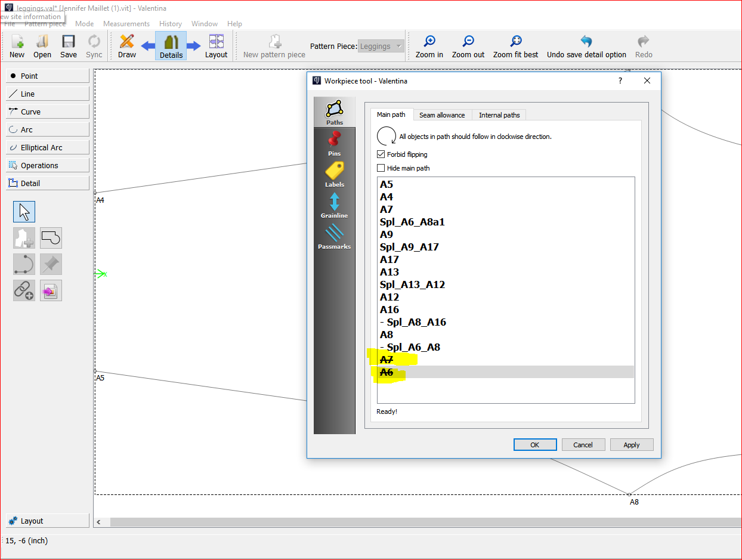The width and height of the screenshot is (742, 560).
Task: Expand the Operations tool group
Action: point(48,165)
